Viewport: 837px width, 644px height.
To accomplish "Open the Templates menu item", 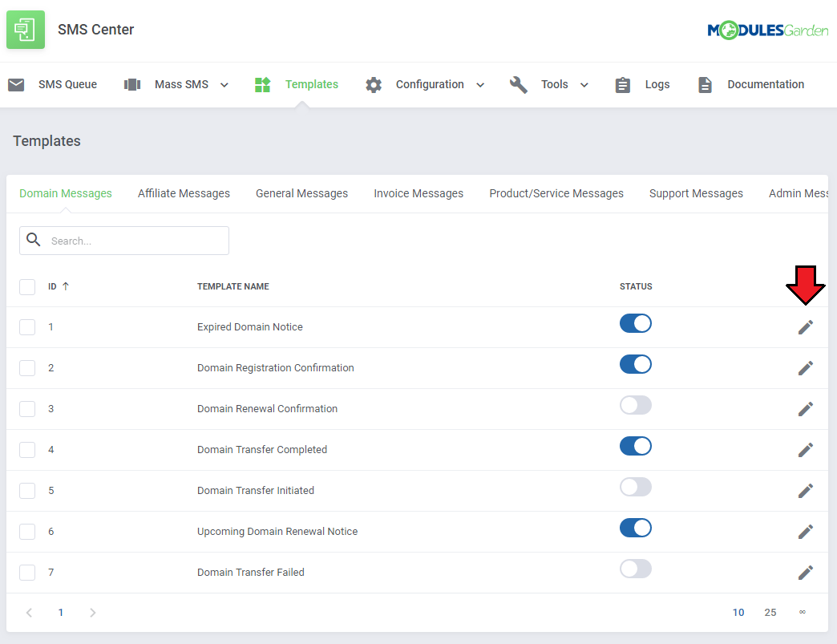I will coord(311,84).
